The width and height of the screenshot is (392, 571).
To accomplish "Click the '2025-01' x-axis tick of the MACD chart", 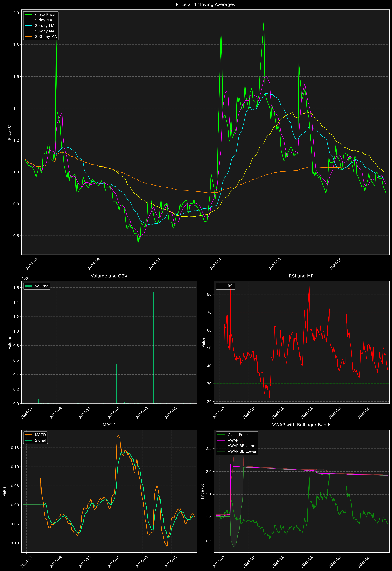I will [x=114, y=562].
